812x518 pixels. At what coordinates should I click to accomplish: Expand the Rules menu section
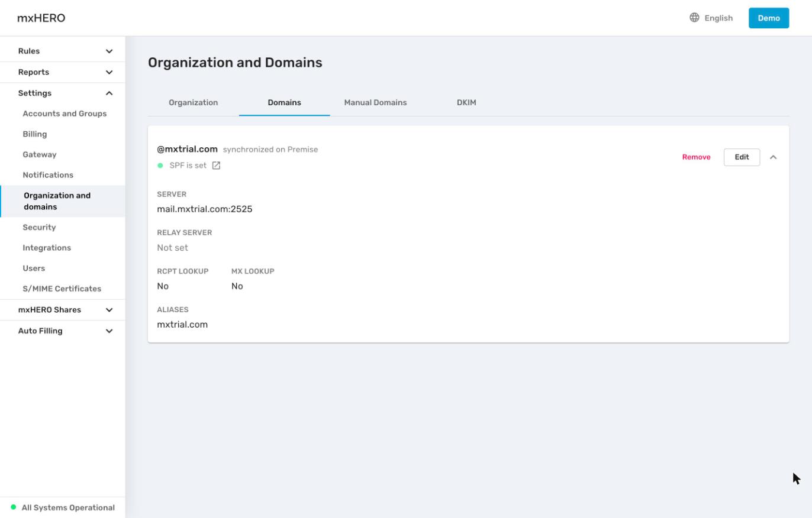click(63, 51)
